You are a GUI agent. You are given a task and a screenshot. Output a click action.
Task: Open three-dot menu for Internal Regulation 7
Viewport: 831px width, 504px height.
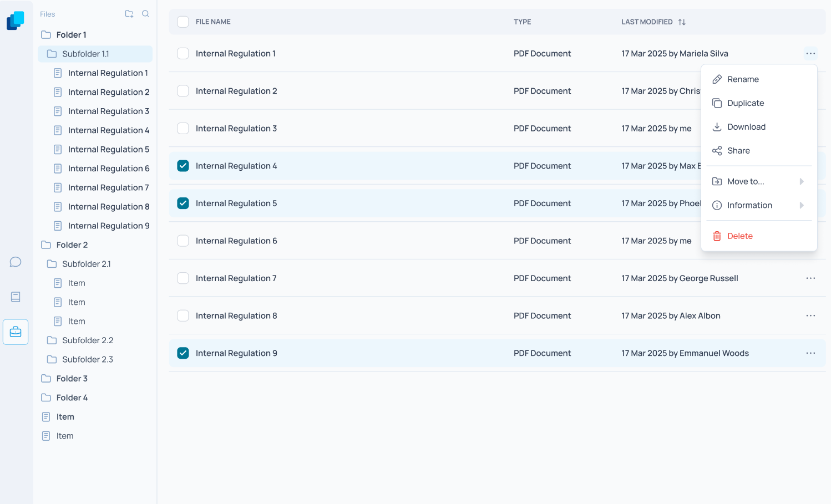810,278
